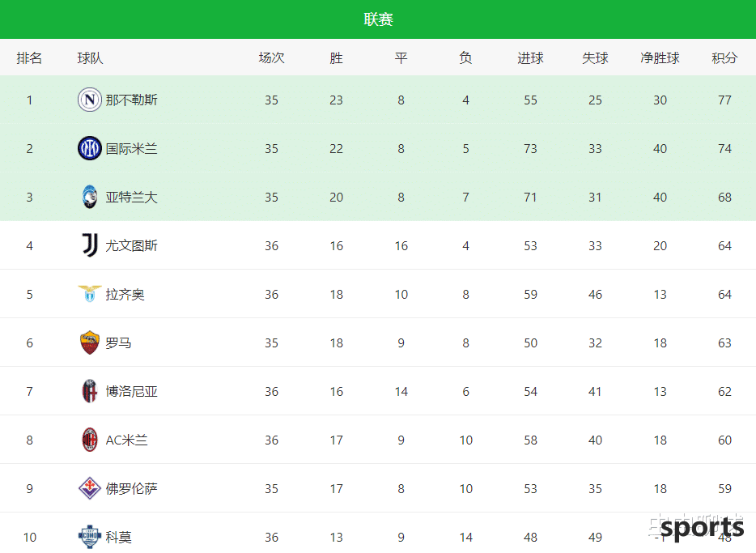Select the Como club badge
The image size is (756, 553).
pyautogui.click(x=90, y=537)
